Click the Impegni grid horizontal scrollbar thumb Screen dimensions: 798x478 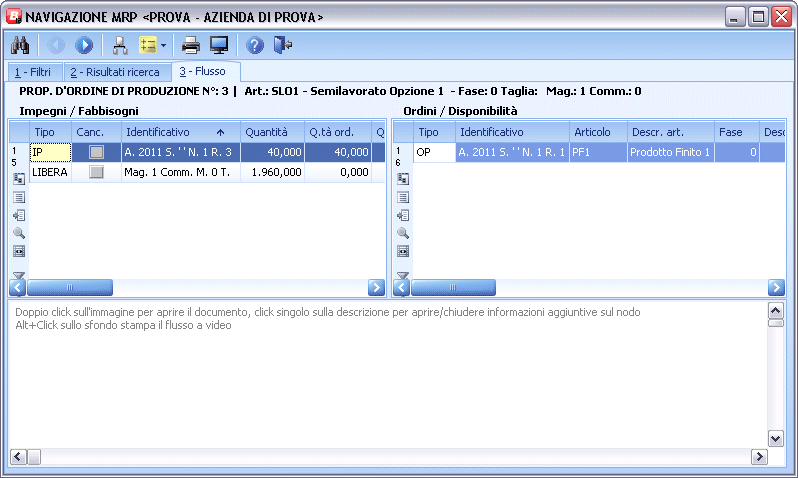point(70,288)
